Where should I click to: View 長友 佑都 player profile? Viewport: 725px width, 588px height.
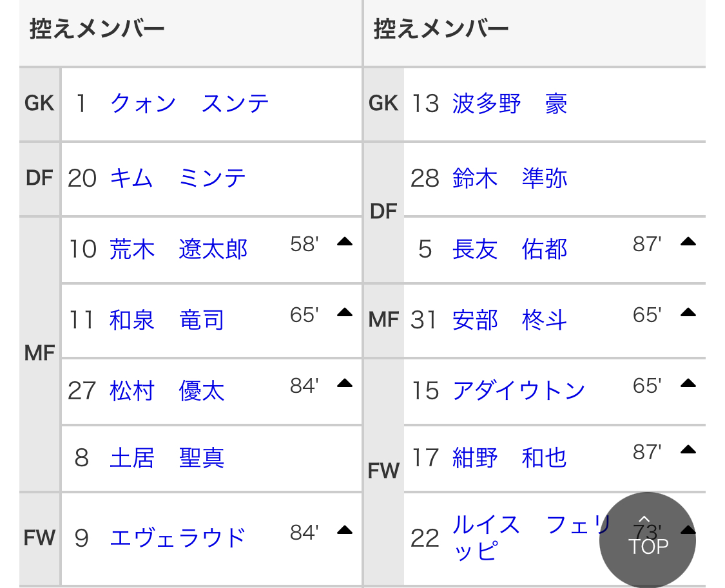(509, 249)
